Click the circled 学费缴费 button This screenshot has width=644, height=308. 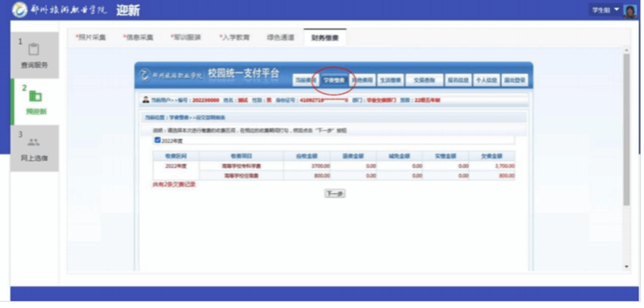[334, 80]
